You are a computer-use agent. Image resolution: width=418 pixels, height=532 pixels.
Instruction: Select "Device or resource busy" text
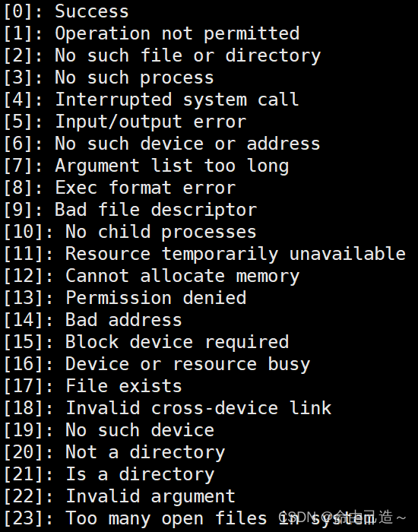188,364
